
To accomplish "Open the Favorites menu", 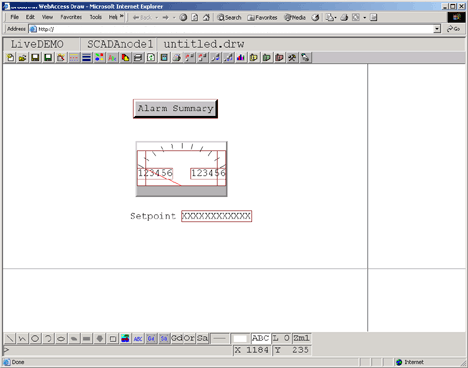I will tap(71, 17).
